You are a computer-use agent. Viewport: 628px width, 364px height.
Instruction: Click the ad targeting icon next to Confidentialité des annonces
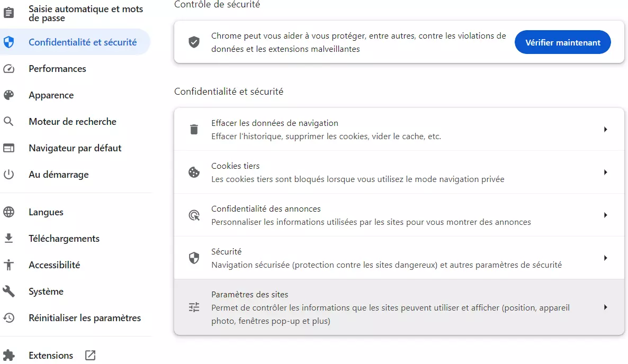point(195,215)
